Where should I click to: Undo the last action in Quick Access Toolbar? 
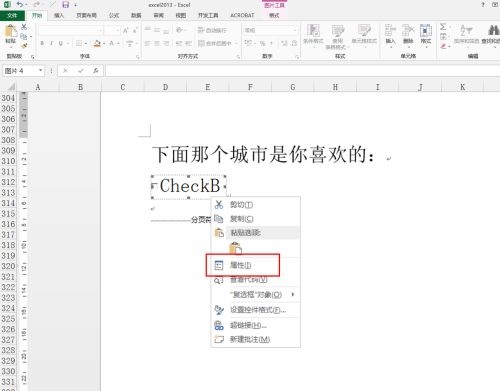click(x=20, y=5)
